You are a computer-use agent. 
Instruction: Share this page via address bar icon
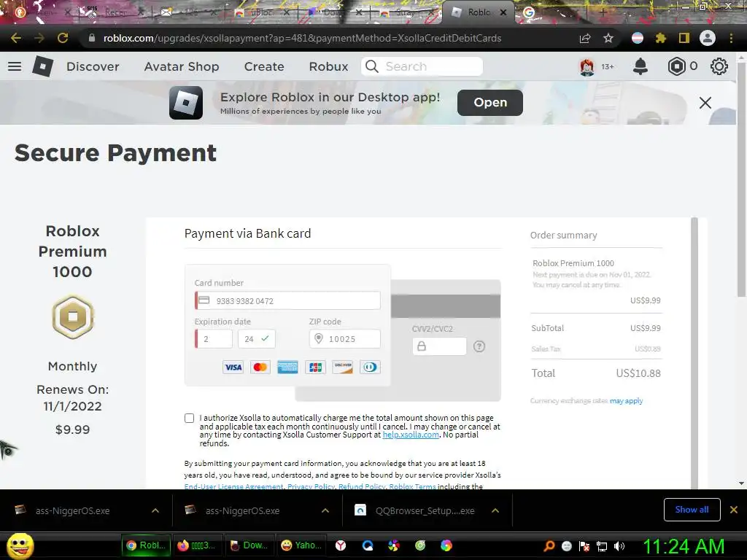585,38
